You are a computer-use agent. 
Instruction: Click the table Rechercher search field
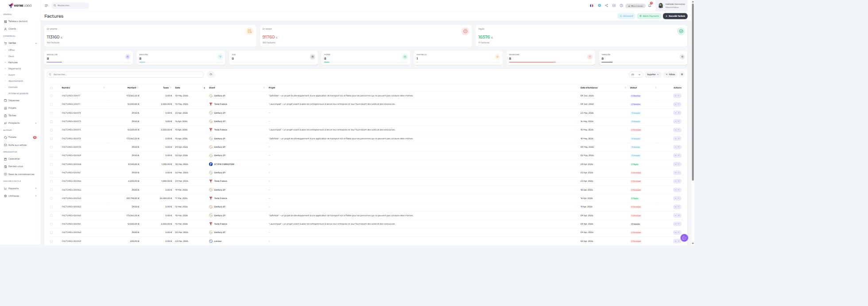click(125, 74)
